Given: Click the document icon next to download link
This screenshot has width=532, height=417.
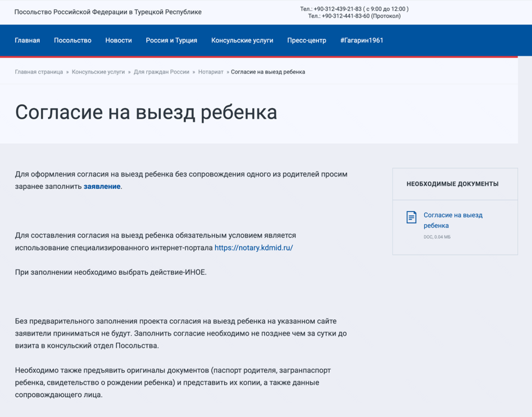Looking at the screenshot, I should (412, 217).
